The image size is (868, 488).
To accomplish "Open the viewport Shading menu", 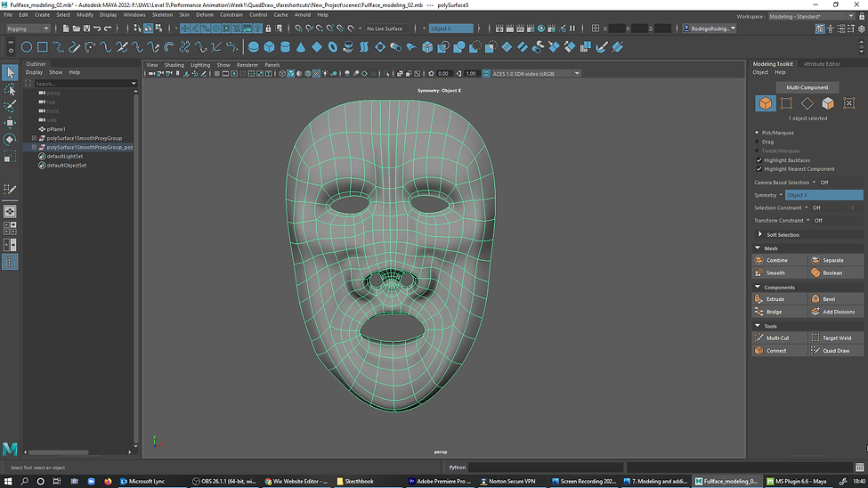I will tap(174, 65).
